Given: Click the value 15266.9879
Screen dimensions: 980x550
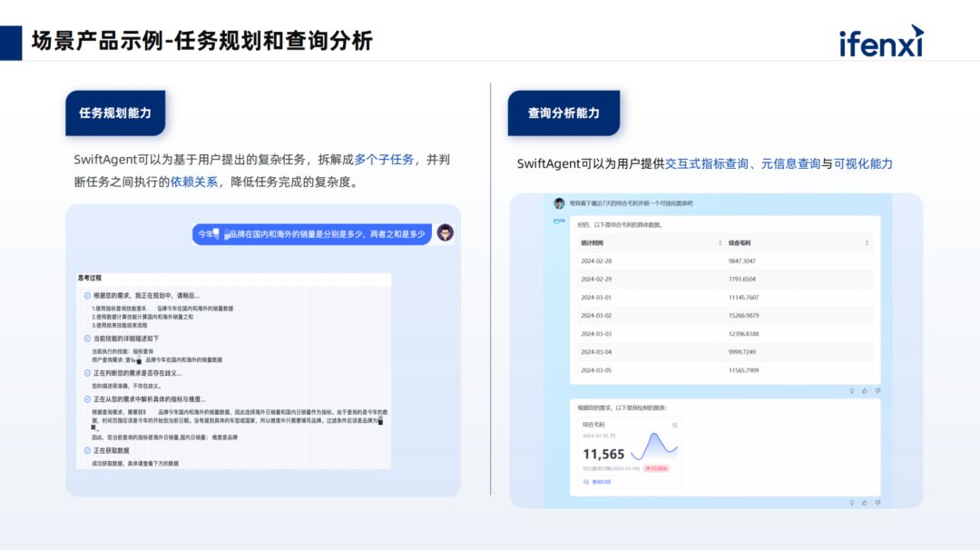Looking at the screenshot, I should (x=744, y=316).
